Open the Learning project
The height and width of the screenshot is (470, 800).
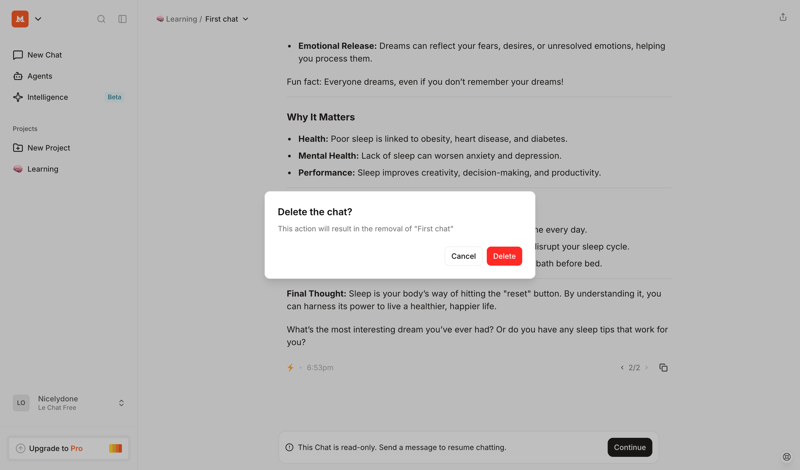(x=42, y=169)
